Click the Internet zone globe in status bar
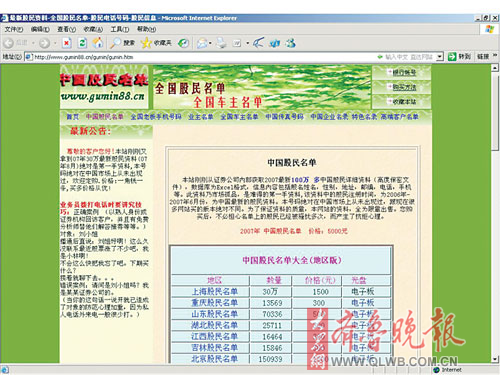The image size is (500, 375). coord(436,370)
